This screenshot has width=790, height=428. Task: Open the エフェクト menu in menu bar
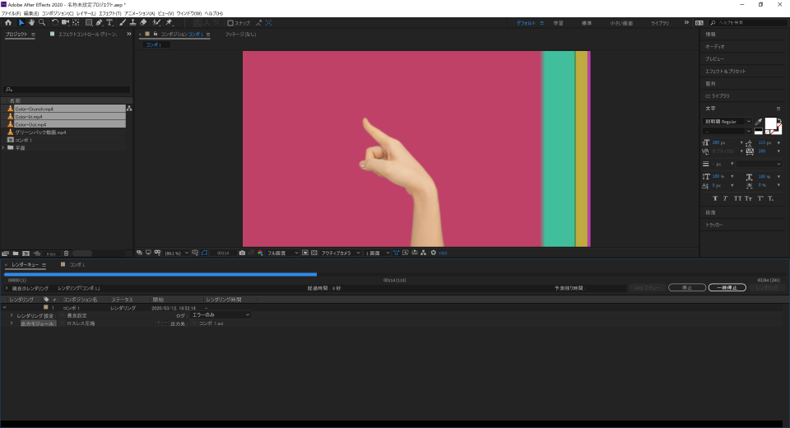(109, 14)
